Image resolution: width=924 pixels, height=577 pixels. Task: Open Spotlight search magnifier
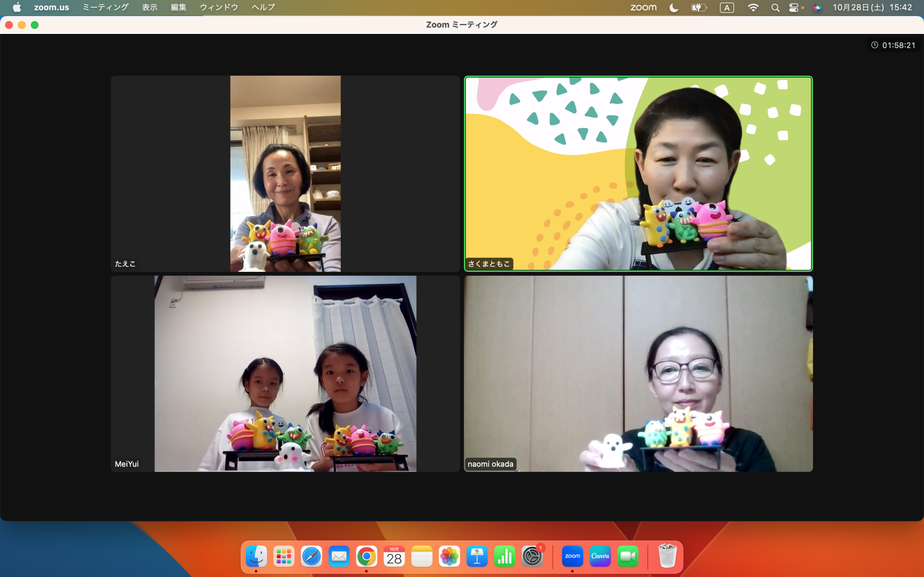[x=775, y=7]
